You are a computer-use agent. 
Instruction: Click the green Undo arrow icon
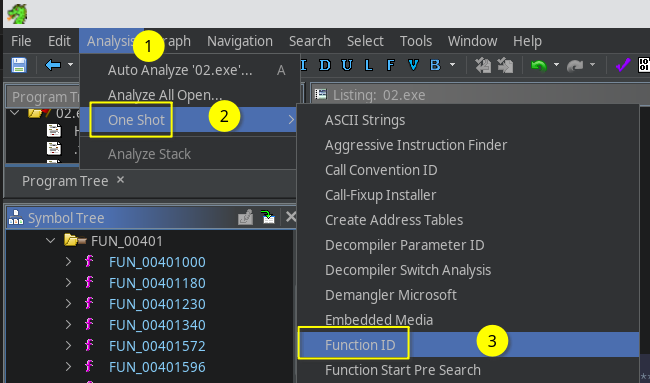pyautogui.click(x=538, y=65)
